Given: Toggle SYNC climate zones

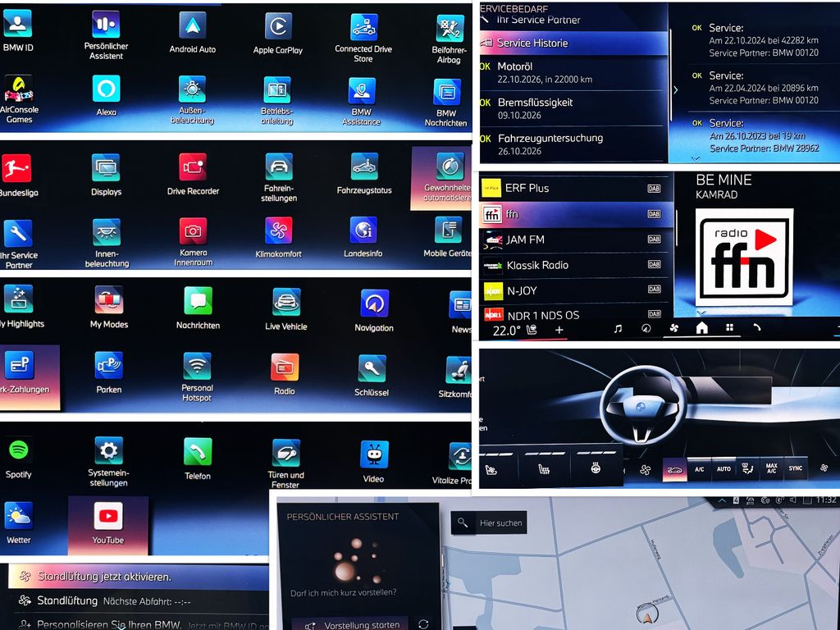Looking at the screenshot, I should (796, 468).
